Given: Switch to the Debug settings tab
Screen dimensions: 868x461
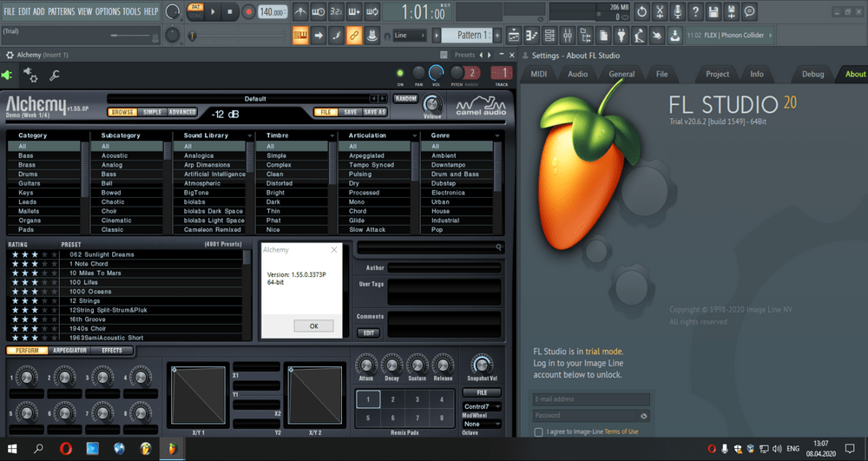Looking at the screenshot, I should (812, 74).
